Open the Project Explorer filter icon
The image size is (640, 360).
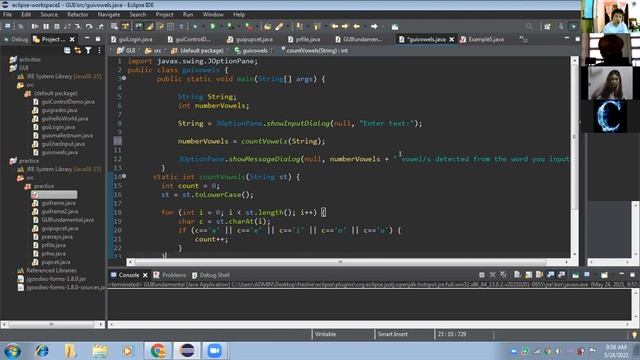pyautogui.click(x=88, y=51)
